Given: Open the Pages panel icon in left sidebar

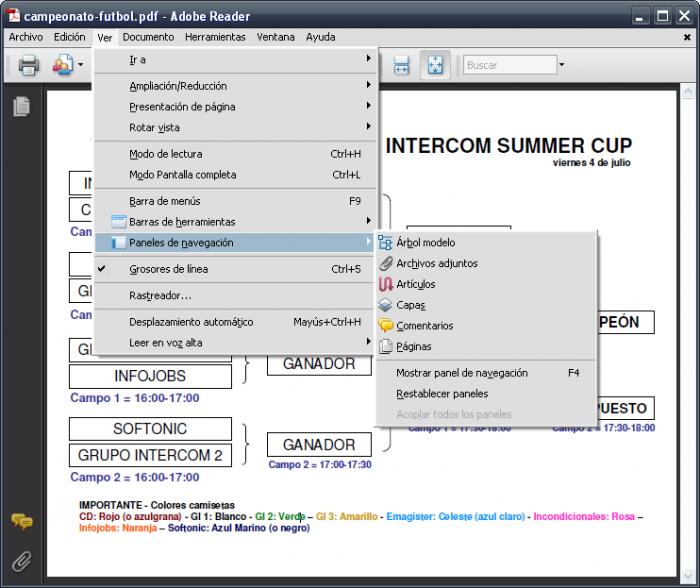Looking at the screenshot, I should point(22,107).
